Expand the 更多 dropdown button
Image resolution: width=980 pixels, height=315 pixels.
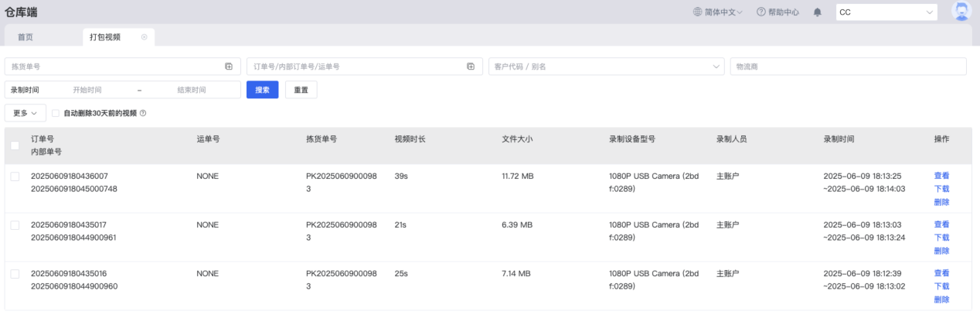[26, 113]
